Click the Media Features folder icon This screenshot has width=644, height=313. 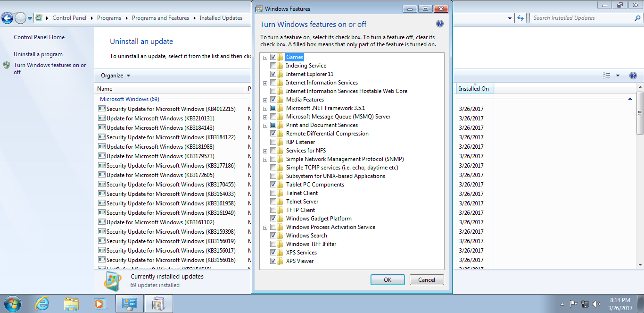(x=280, y=100)
